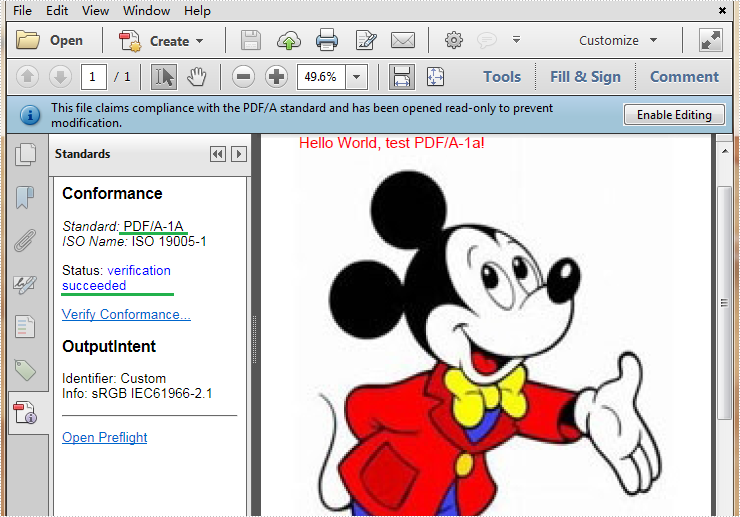Screen dimensions: 740x517
Task: Open the Fill & Sign pane
Action: point(585,76)
